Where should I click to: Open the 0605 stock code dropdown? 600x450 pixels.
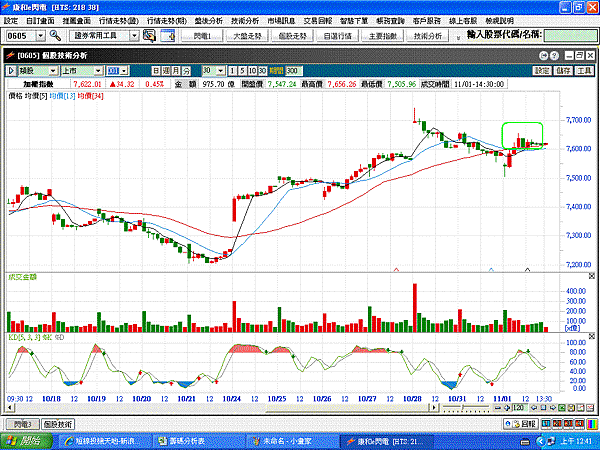pos(41,36)
